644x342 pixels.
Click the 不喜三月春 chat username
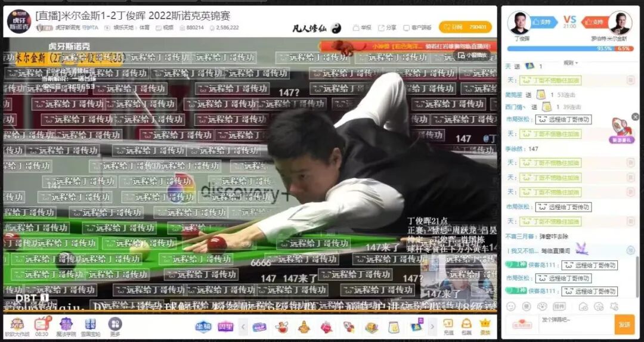[x=520, y=237]
